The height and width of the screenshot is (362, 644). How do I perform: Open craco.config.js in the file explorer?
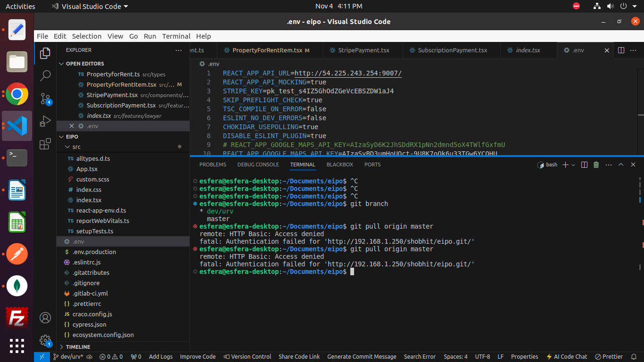(x=92, y=314)
